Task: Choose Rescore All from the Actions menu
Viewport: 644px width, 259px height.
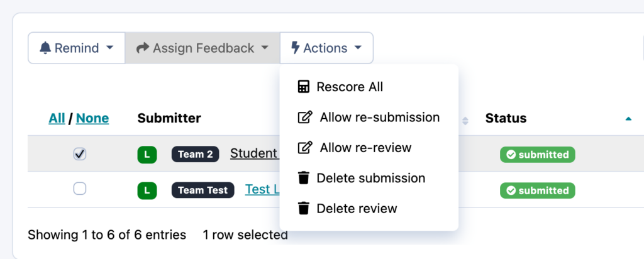Action: click(350, 87)
